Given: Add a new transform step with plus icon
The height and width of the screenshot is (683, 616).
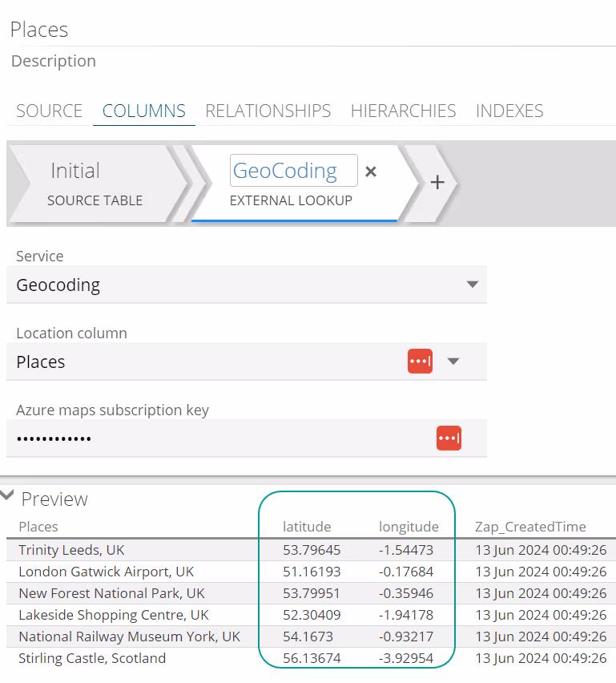Looking at the screenshot, I should (x=437, y=183).
